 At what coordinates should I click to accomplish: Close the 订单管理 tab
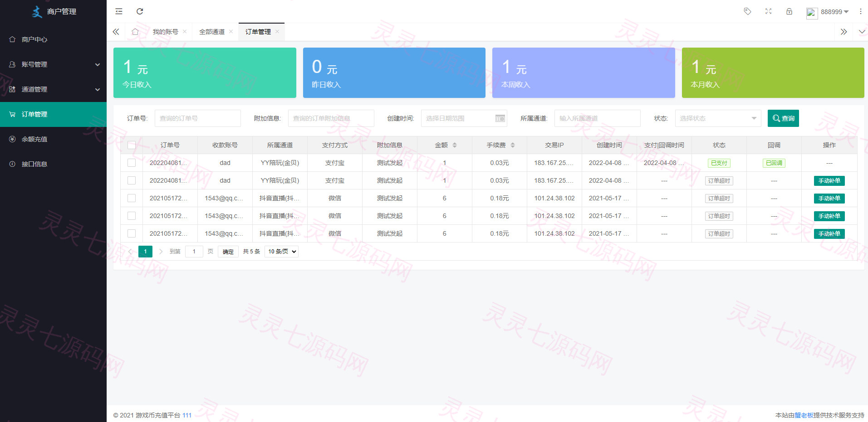click(x=277, y=32)
